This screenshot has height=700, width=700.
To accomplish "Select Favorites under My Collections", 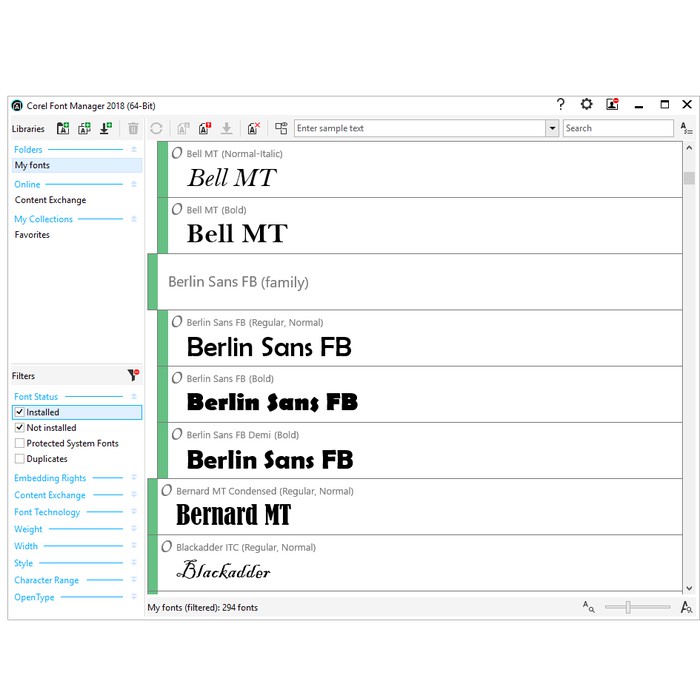I will coord(32,235).
